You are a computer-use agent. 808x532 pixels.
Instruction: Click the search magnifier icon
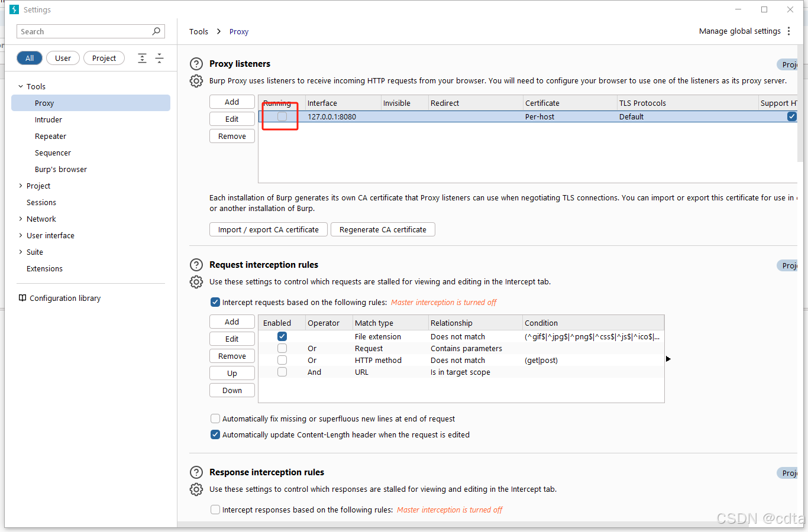tap(156, 31)
